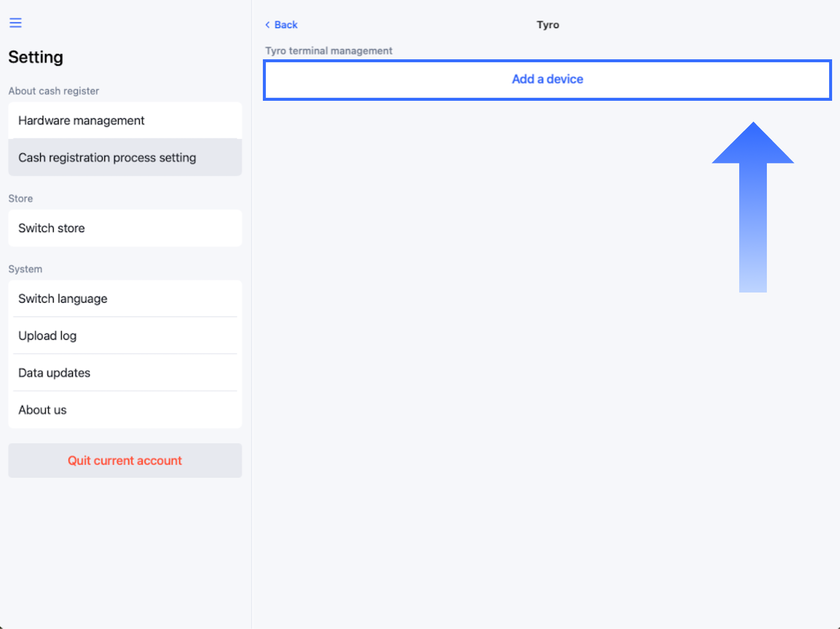This screenshot has height=629, width=840.
Task: Click the Back chevron arrow icon
Action: [x=267, y=25]
